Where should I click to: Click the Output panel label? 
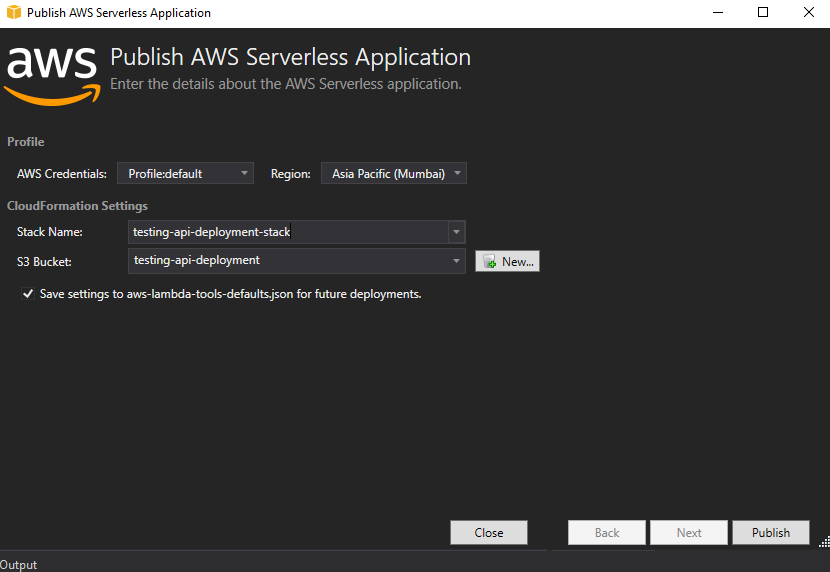pos(19,565)
